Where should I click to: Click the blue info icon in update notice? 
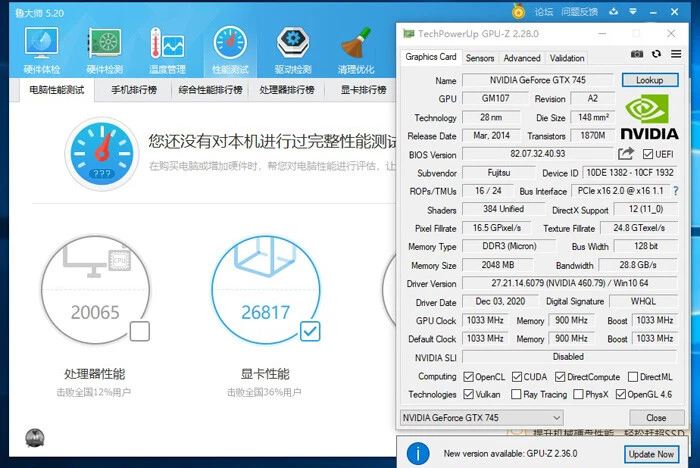(418, 454)
